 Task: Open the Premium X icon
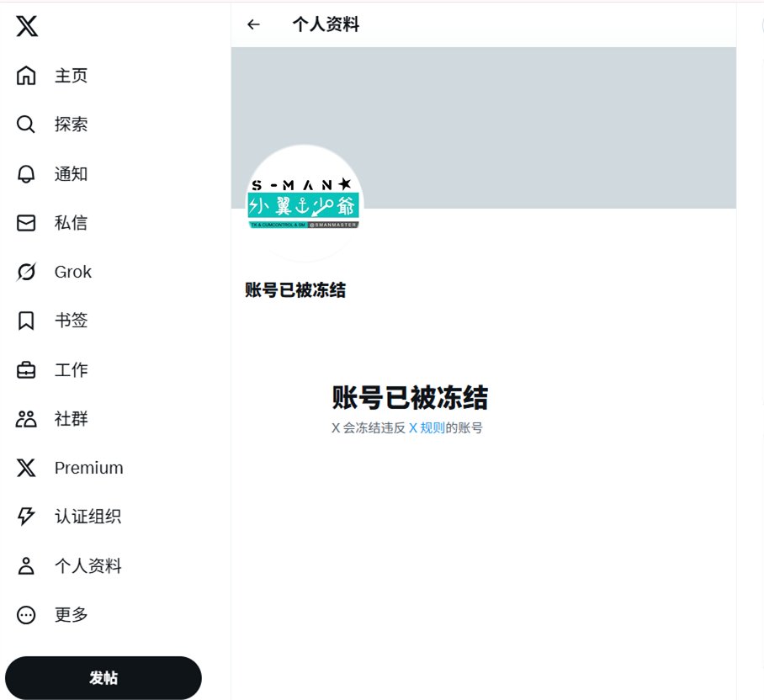click(26, 468)
